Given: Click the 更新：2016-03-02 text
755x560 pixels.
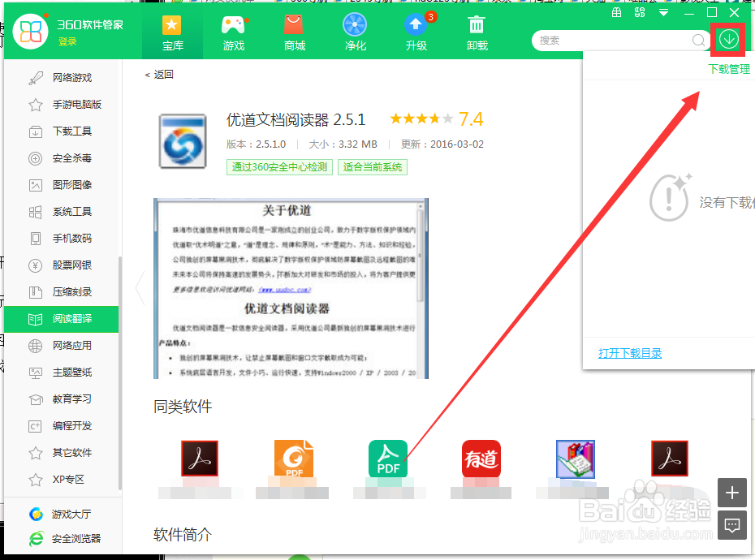Looking at the screenshot, I should pyautogui.click(x=442, y=144).
